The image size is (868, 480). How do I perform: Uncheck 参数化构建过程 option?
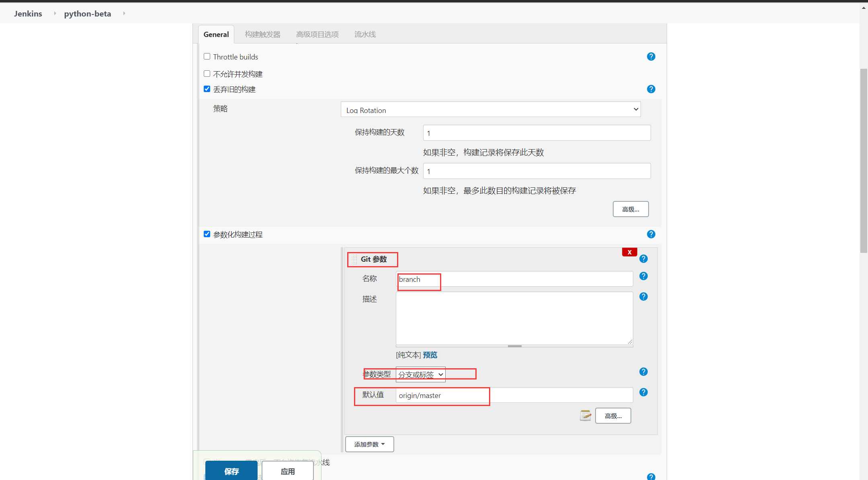[207, 234]
